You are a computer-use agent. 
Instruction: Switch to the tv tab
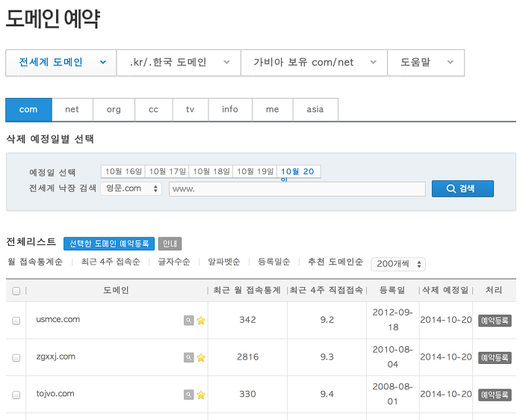[190, 109]
